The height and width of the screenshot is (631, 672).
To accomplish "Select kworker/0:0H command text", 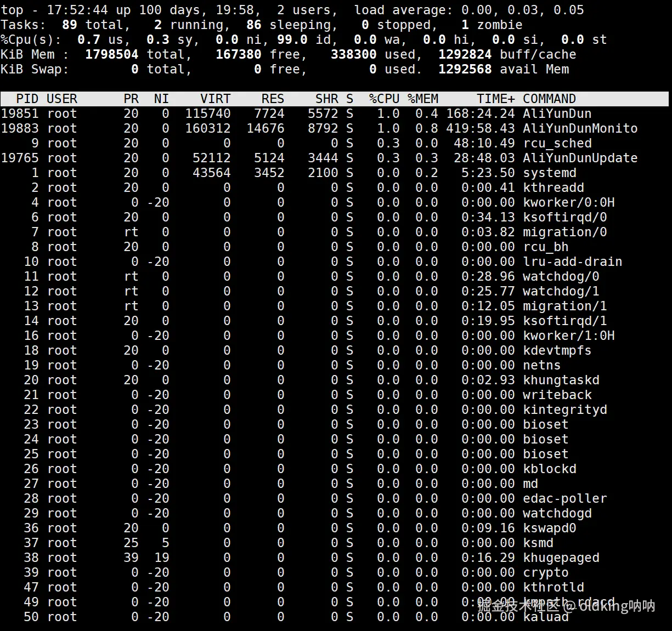I will pos(568,202).
